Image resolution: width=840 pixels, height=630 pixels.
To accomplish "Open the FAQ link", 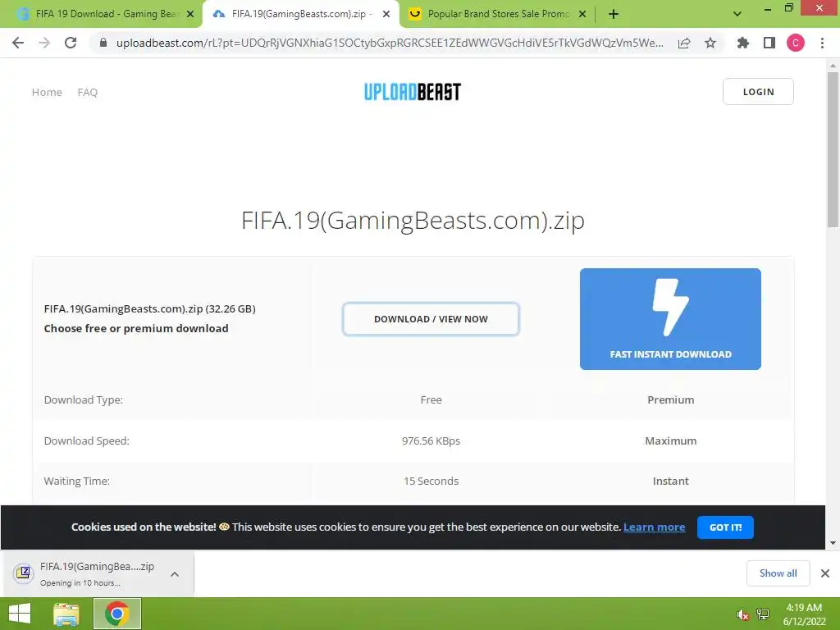I will (87, 92).
